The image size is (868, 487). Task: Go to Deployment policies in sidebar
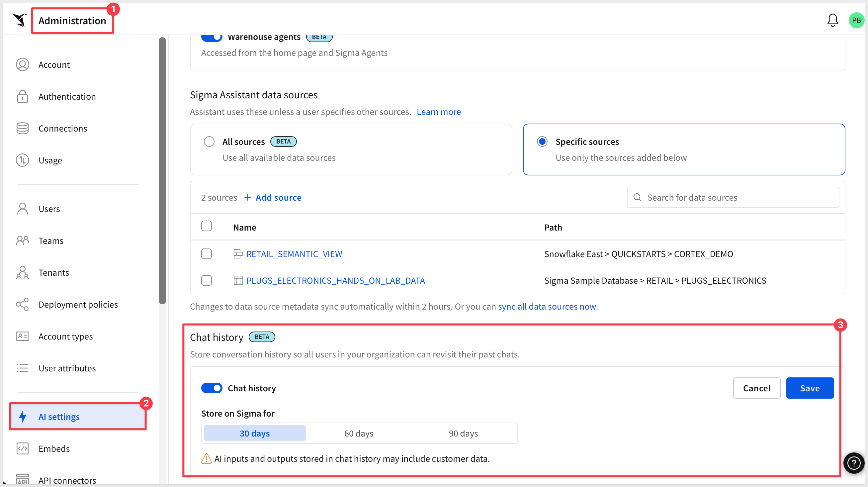point(77,304)
